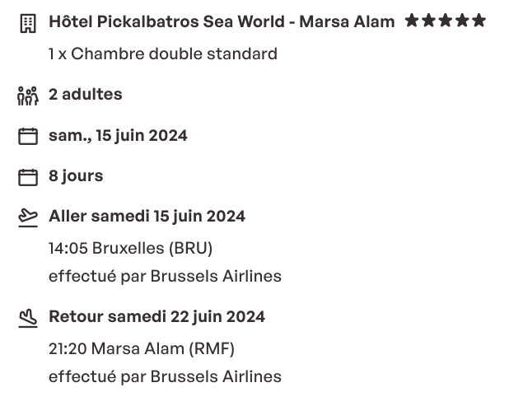Screen dimensions: 523x420
Task: Click the hotel building icon
Action: pos(28,23)
